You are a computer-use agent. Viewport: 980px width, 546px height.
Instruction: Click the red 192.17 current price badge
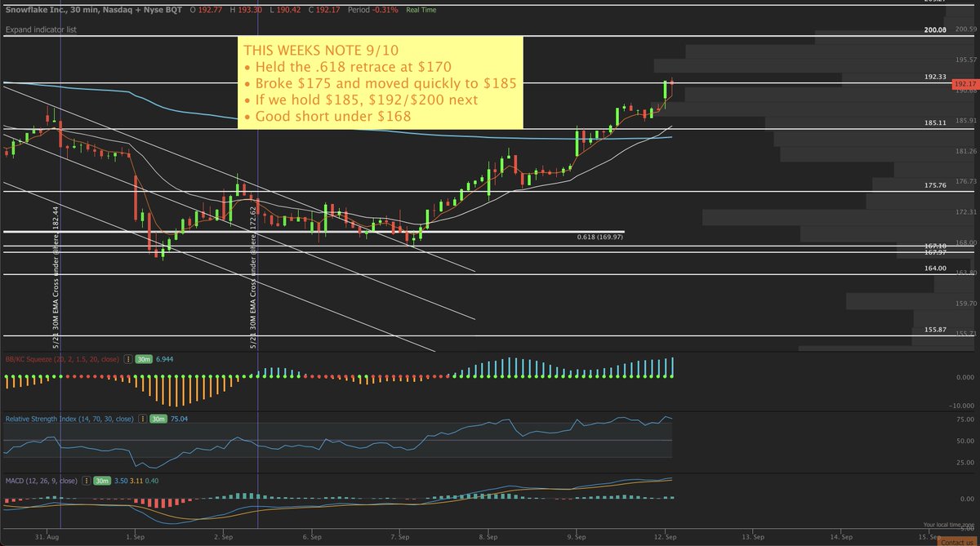964,83
